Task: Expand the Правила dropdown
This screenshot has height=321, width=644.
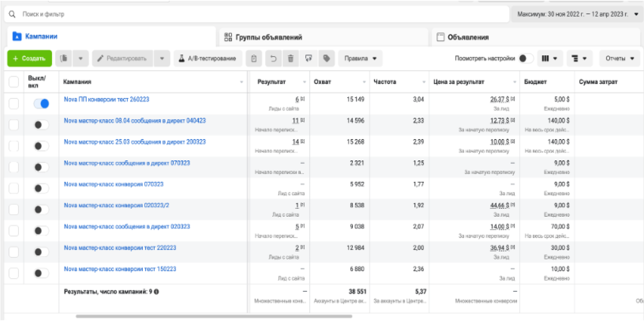Action: [x=360, y=59]
